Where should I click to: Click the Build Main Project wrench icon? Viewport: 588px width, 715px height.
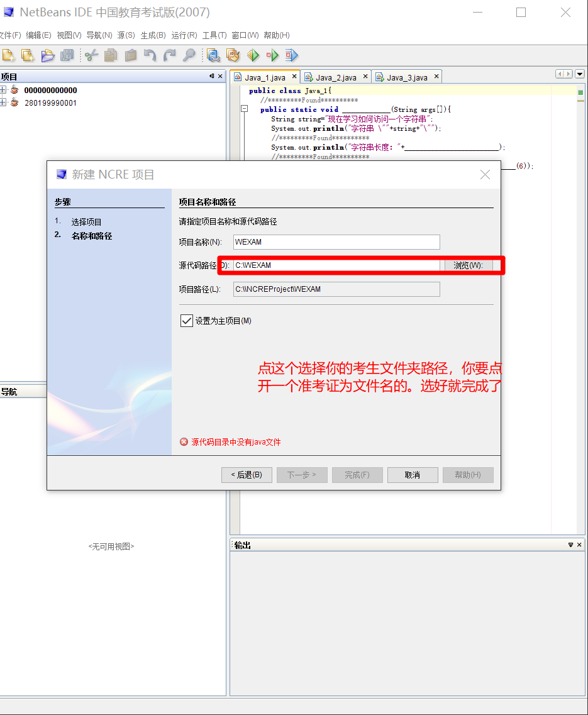[214, 55]
